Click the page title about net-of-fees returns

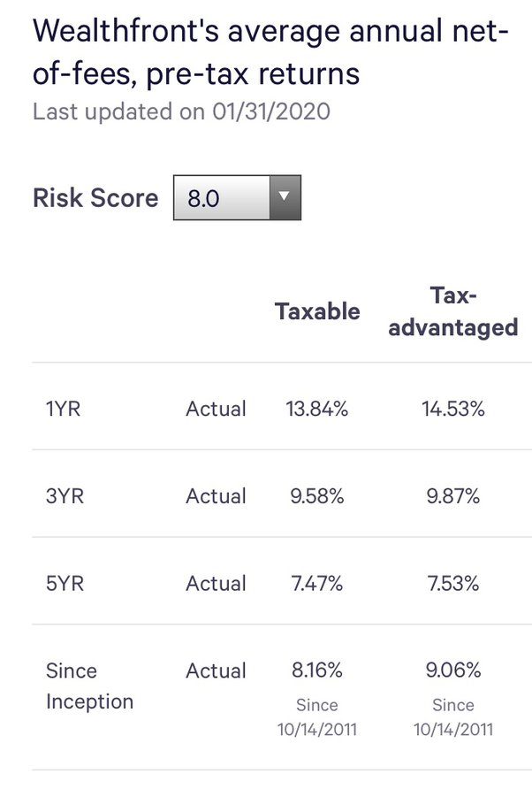pos(270,52)
